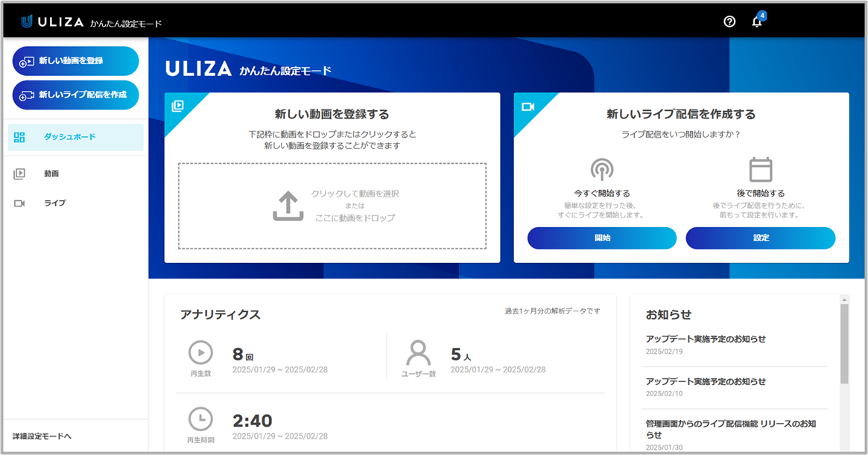Image resolution: width=868 pixels, height=455 pixels.
Task: Click the お知らせ panel scrollbar thumb
Action: point(844,343)
